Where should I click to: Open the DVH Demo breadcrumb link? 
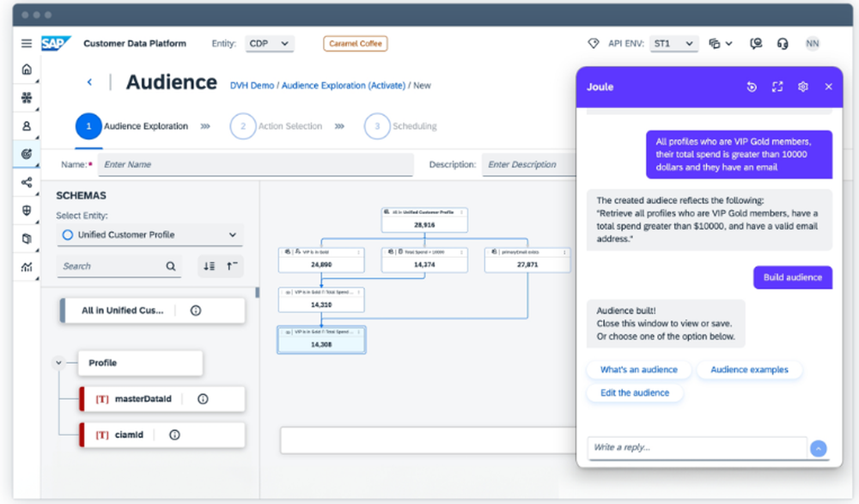(x=252, y=86)
